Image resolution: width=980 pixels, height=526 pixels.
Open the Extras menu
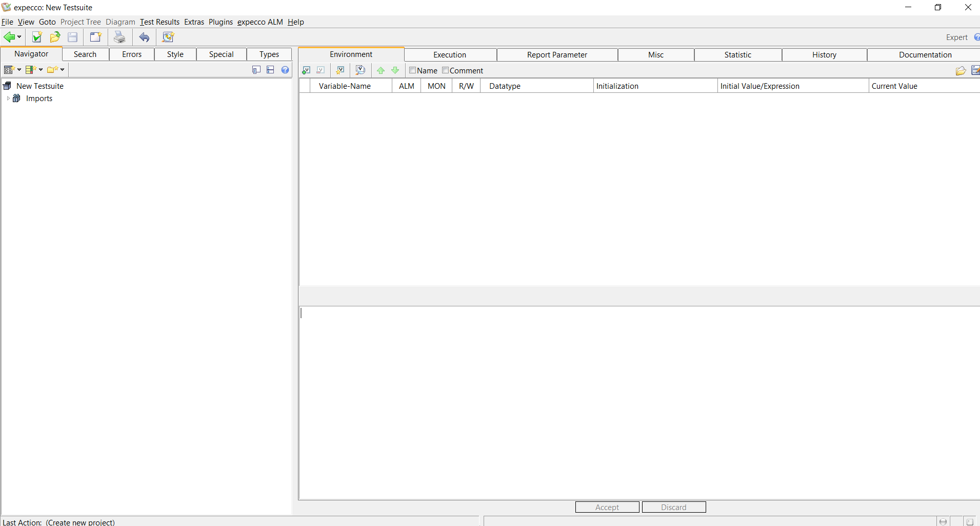click(x=194, y=22)
